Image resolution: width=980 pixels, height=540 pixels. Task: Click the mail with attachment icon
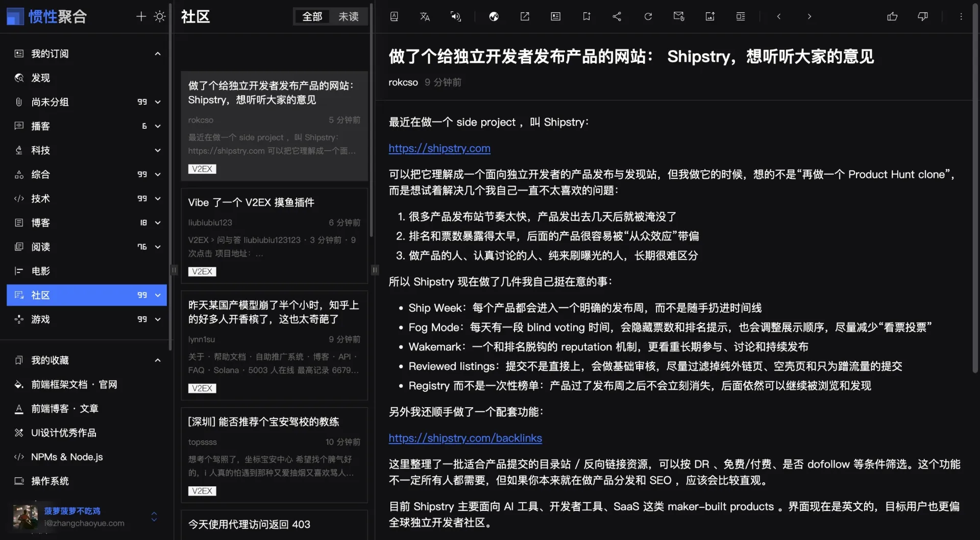(679, 16)
